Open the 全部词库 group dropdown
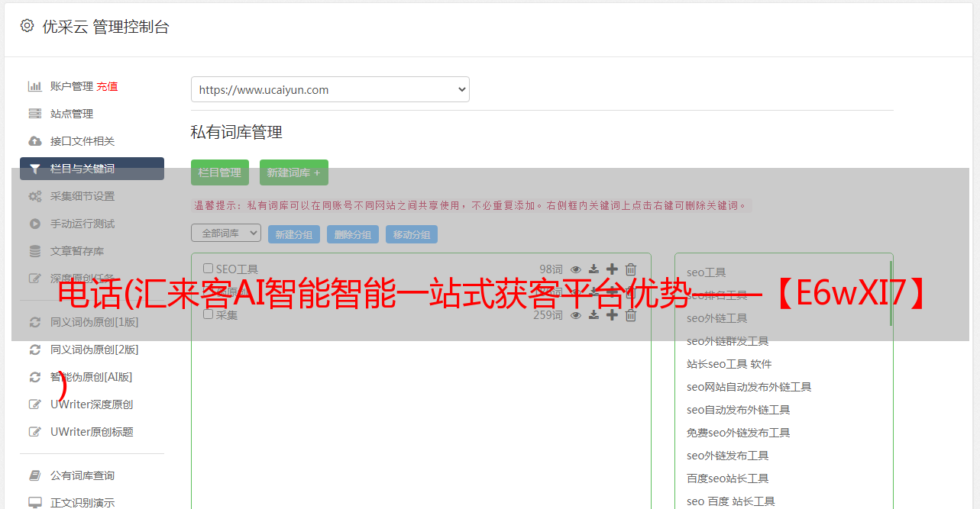 point(226,233)
